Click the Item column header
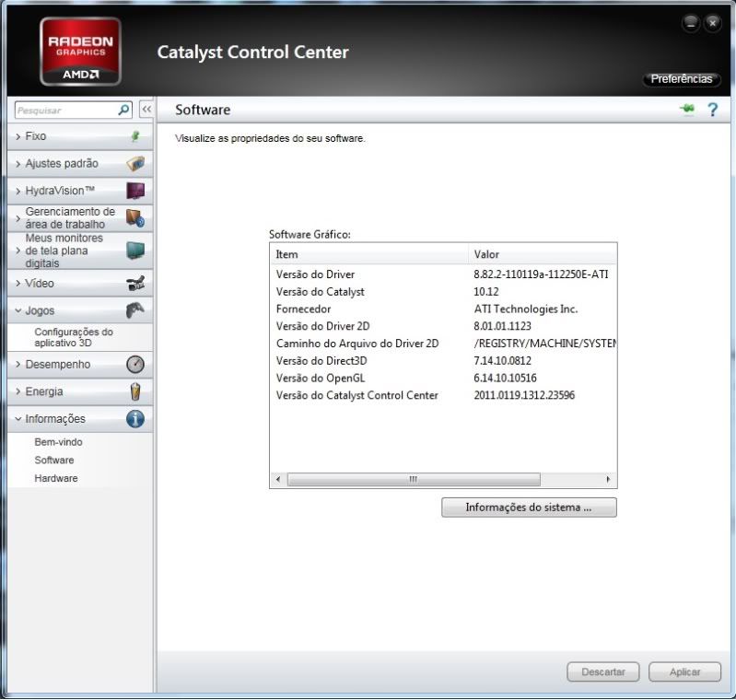 tap(369, 254)
